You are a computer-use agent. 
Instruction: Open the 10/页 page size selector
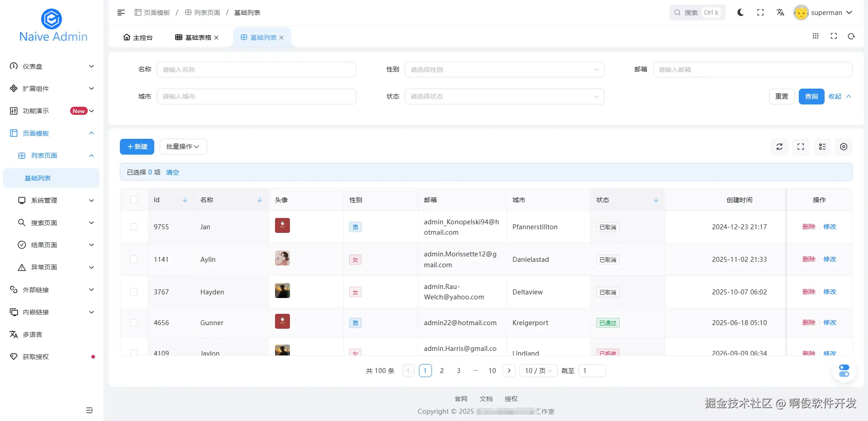click(537, 370)
